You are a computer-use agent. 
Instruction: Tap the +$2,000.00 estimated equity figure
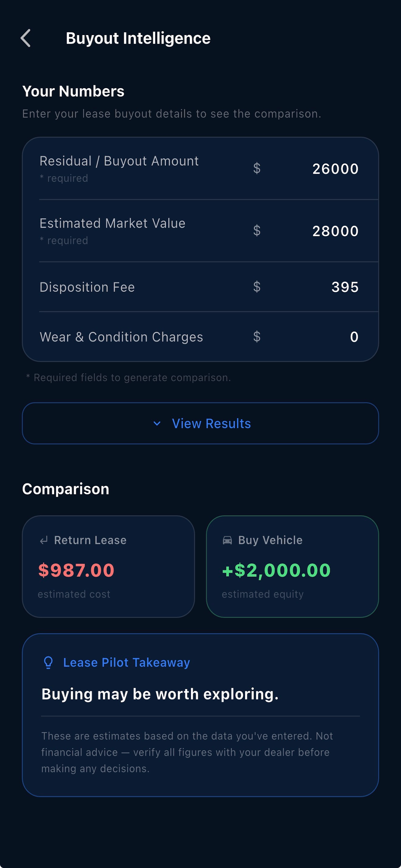click(276, 570)
